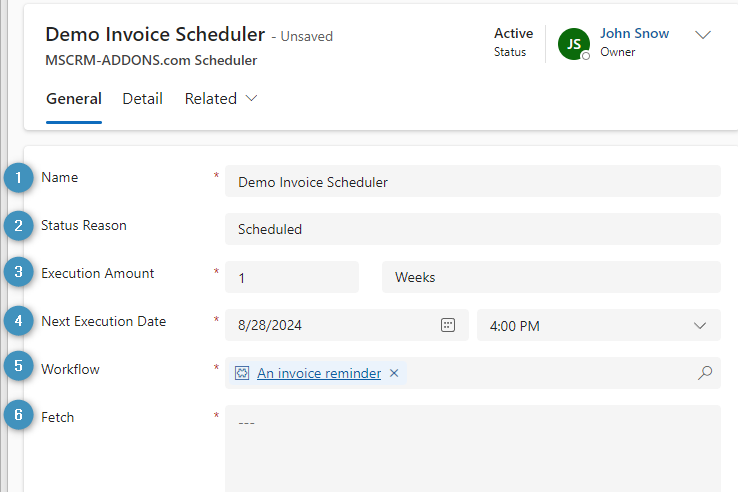Click the 'Next Execution Date' field label
Image resolution: width=738 pixels, height=492 pixels.
[104, 321]
